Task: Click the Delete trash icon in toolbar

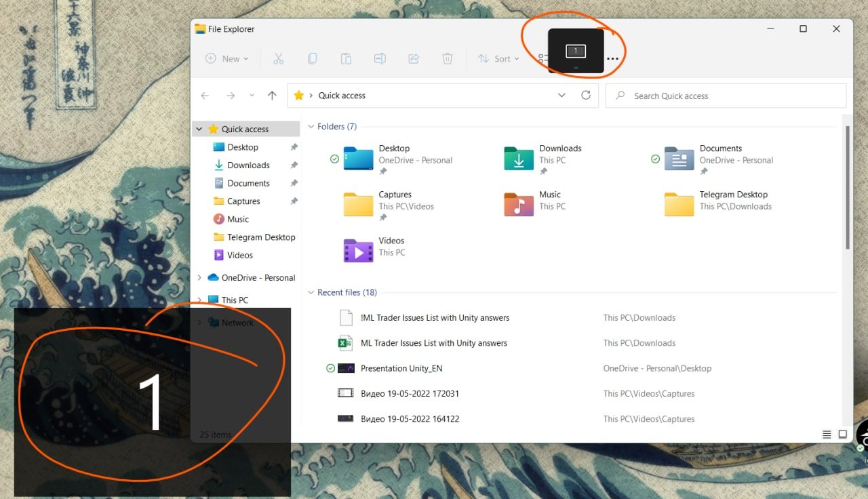Action: click(x=448, y=59)
